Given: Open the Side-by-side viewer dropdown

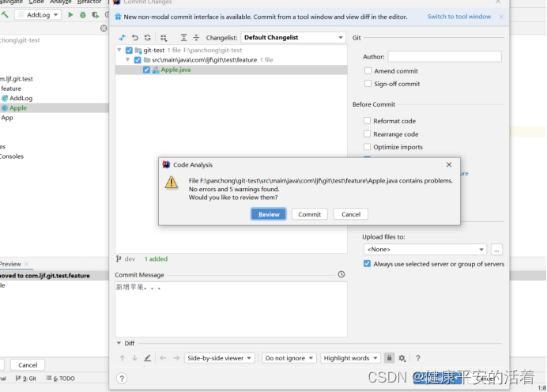Looking at the screenshot, I should 220,358.
